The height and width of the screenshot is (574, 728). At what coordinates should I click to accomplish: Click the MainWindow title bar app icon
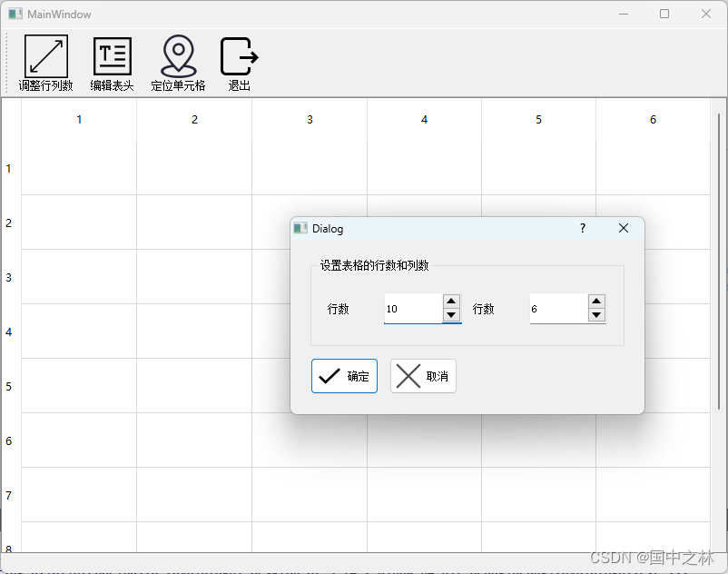(x=15, y=14)
